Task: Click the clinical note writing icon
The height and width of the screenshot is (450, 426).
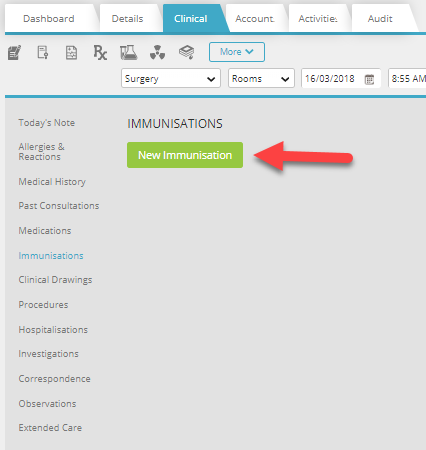Action: coord(14,52)
